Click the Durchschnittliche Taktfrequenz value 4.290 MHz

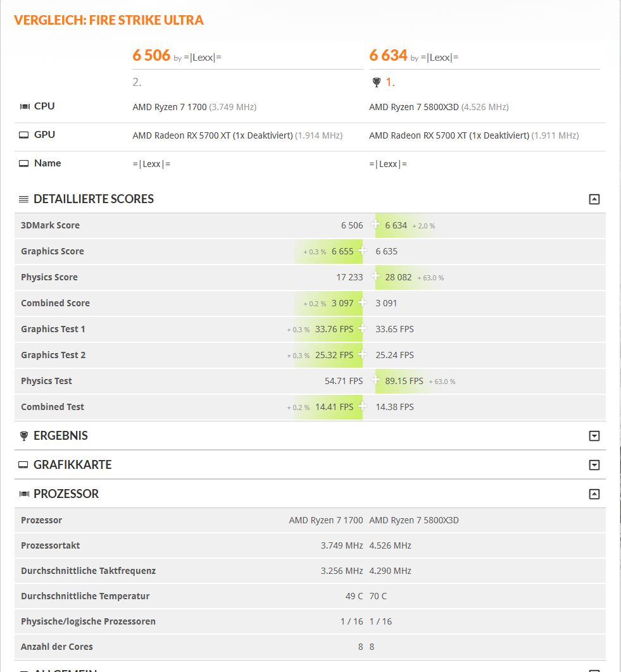391,571
